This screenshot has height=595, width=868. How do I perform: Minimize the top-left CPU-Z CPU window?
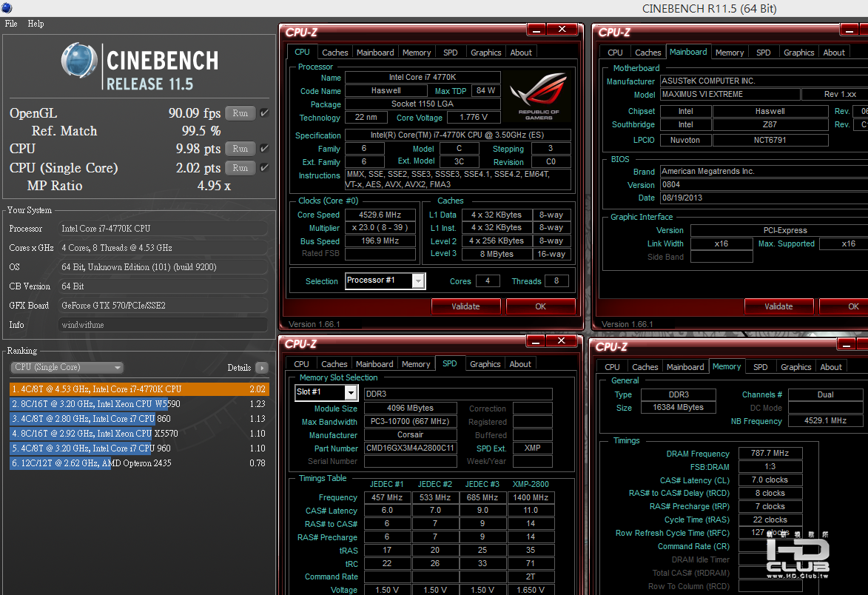tap(536, 30)
